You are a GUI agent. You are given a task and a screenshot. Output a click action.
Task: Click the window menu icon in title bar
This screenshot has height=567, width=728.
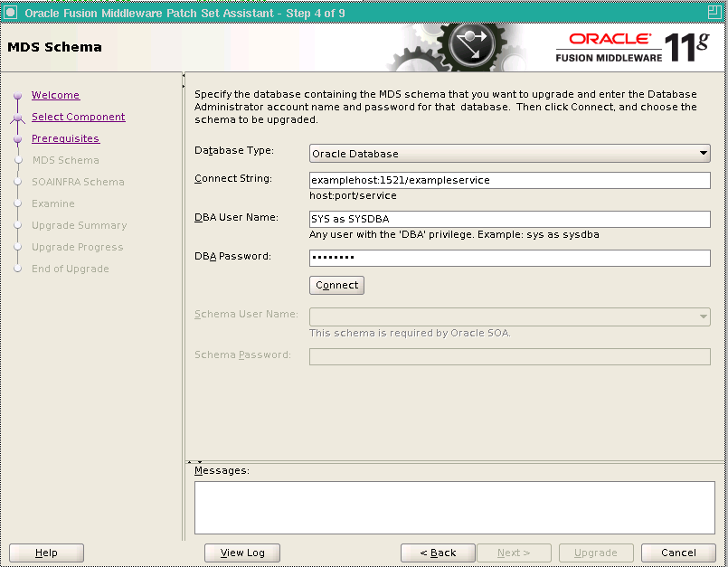[10, 12]
